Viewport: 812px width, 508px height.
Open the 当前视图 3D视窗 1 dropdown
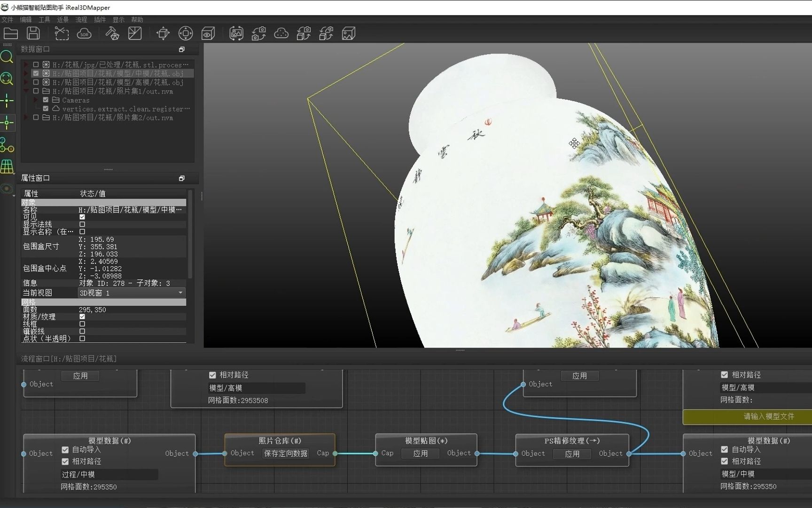pos(132,293)
